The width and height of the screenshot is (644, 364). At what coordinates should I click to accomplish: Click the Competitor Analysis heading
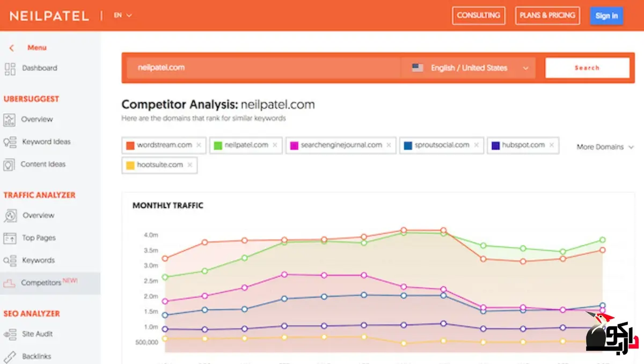tap(218, 104)
